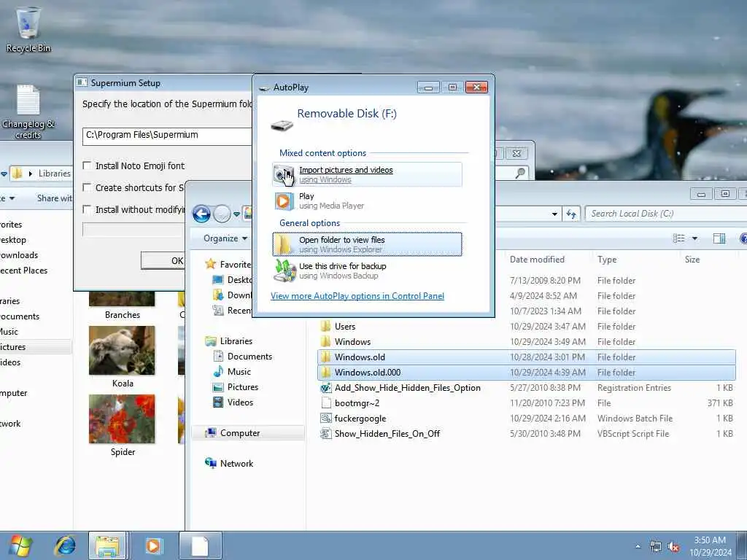Select the blank document taskbar item
This screenshot has width=747, height=560.
coord(200,545)
